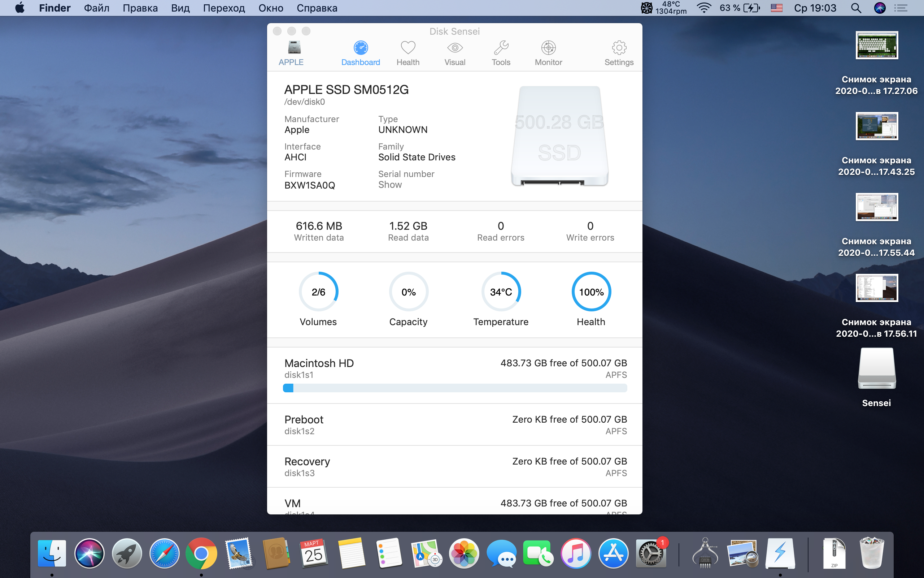Show the drive serial number
Image resolution: width=924 pixels, height=578 pixels.
click(x=390, y=185)
